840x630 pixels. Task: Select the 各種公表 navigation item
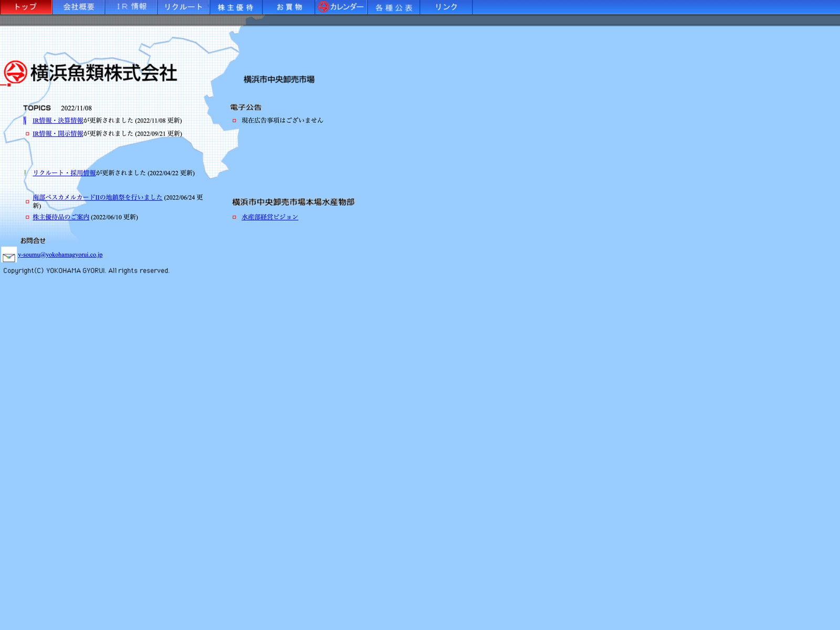pos(394,7)
